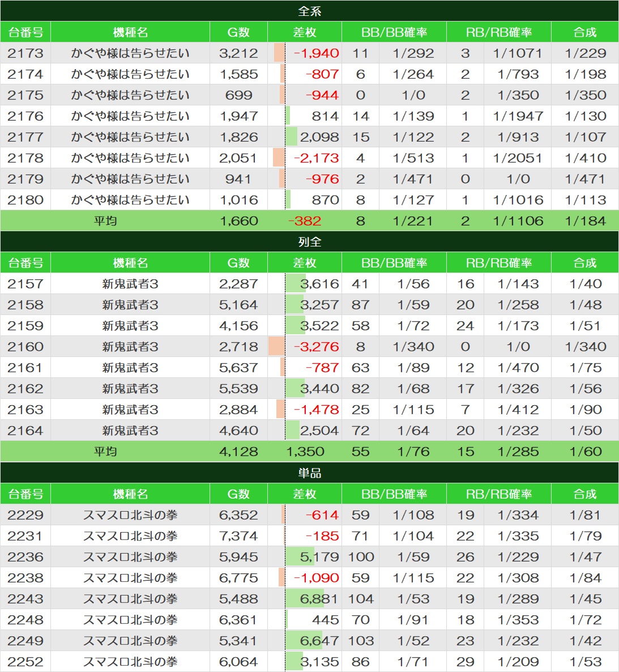The height and width of the screenshot is (672, 619).
Task: Select machine number 2176 cell
Action: click(25, 116)
